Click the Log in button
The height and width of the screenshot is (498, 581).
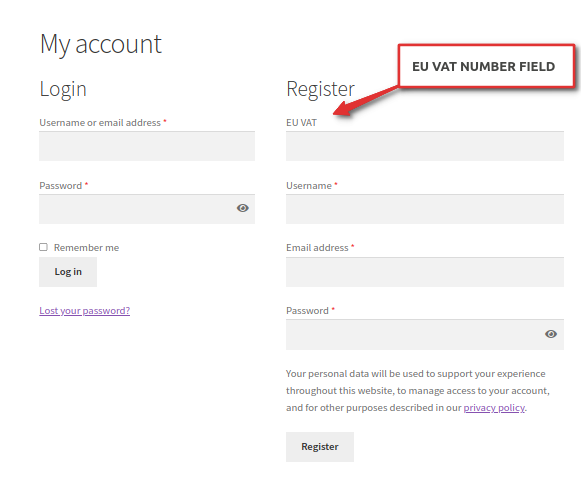point(68,272)
